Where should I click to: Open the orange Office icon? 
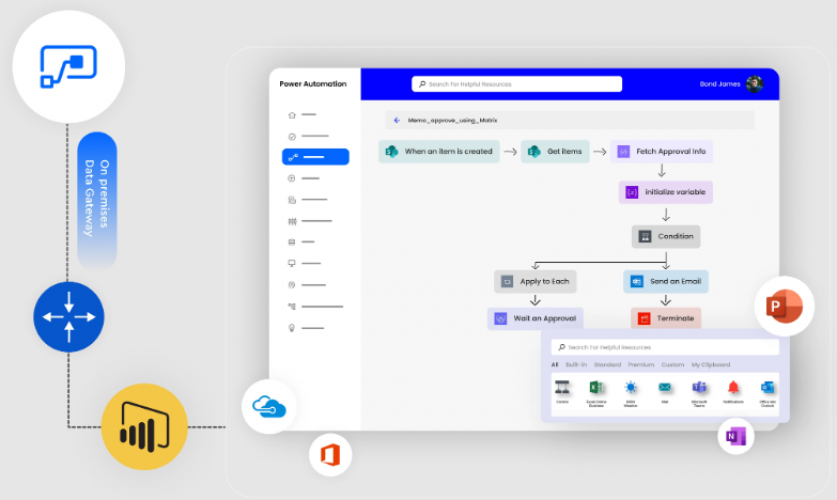[330, 455]
